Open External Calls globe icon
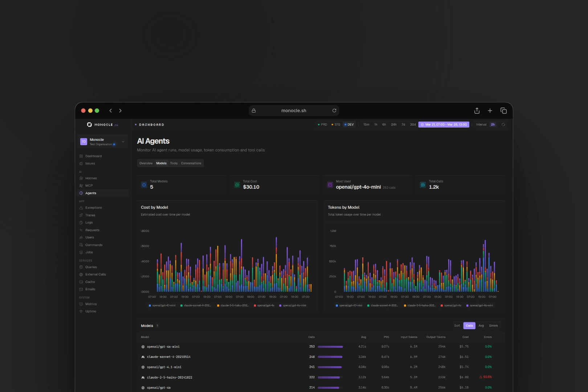The width and height of the screenshot is (588, 392). pos(81,274)
